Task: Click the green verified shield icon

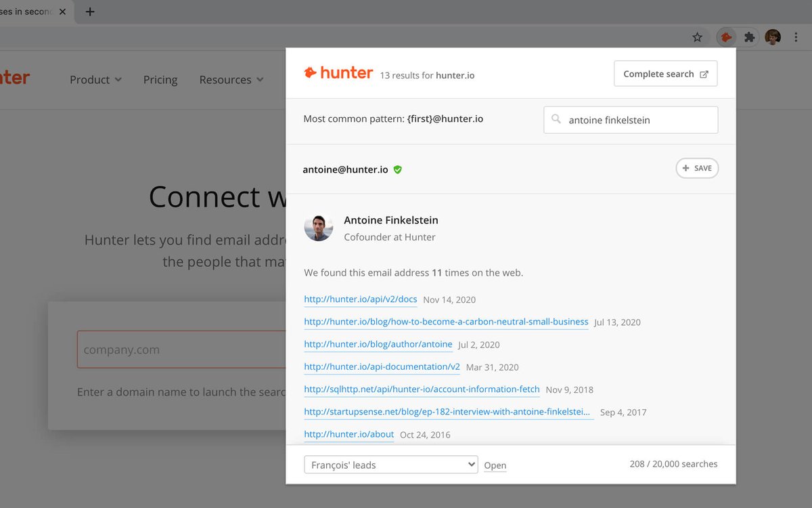Action: (398, 169)
